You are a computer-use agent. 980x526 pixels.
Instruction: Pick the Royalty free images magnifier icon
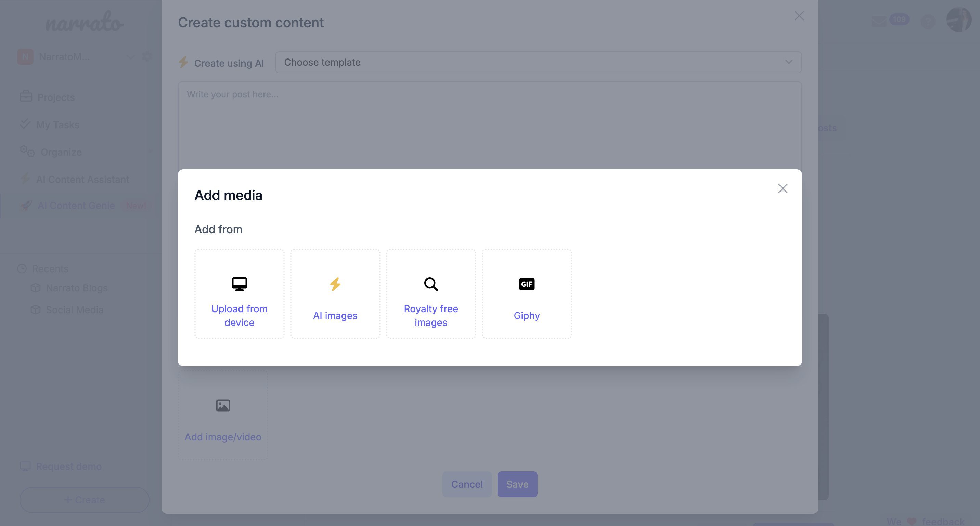[x=431, y=284]
